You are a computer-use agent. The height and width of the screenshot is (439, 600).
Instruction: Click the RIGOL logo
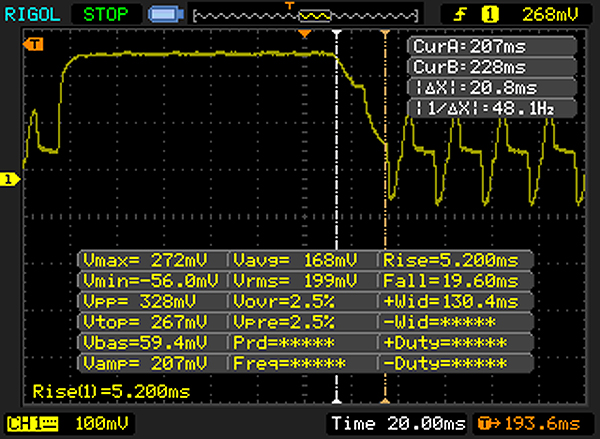click(32, 15)
